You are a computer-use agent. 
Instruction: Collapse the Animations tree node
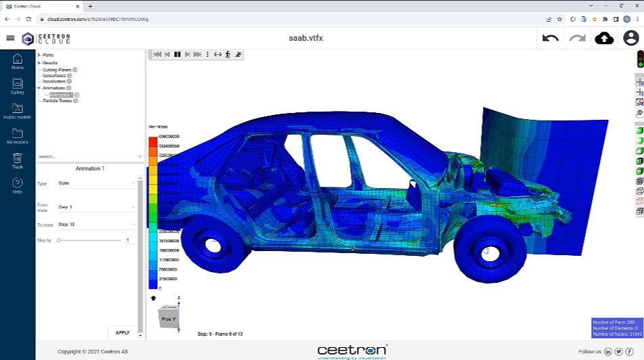coord(39,88)
